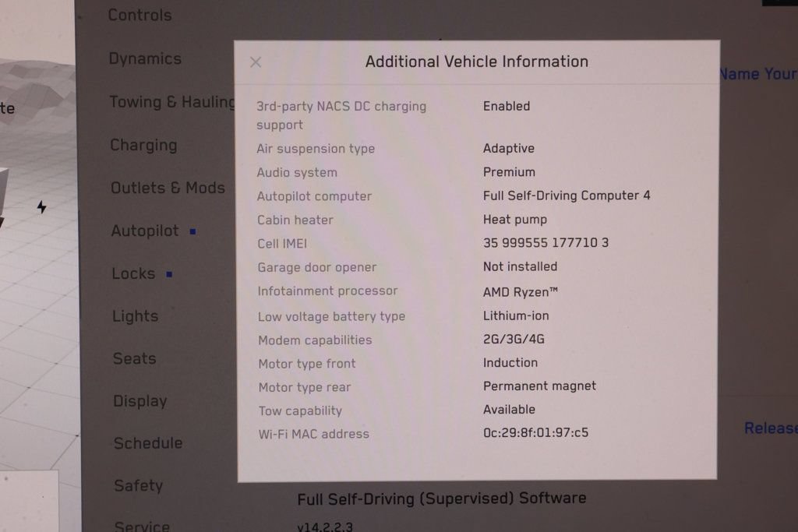
Task: Select the Motor type rear label
Action: [305, 387]
